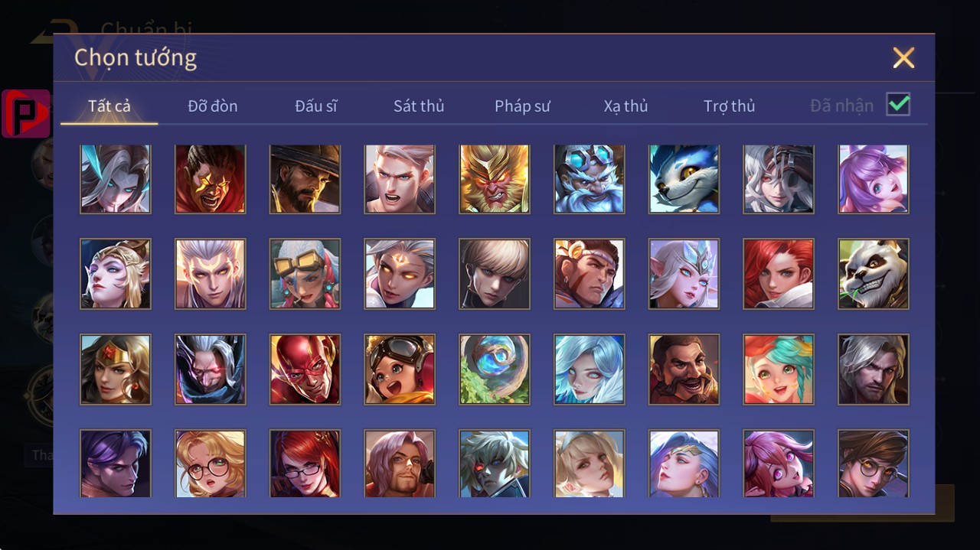
Task: Show the Pháp sư hero category
Action: pyautogui.click(x=522, y=106)
